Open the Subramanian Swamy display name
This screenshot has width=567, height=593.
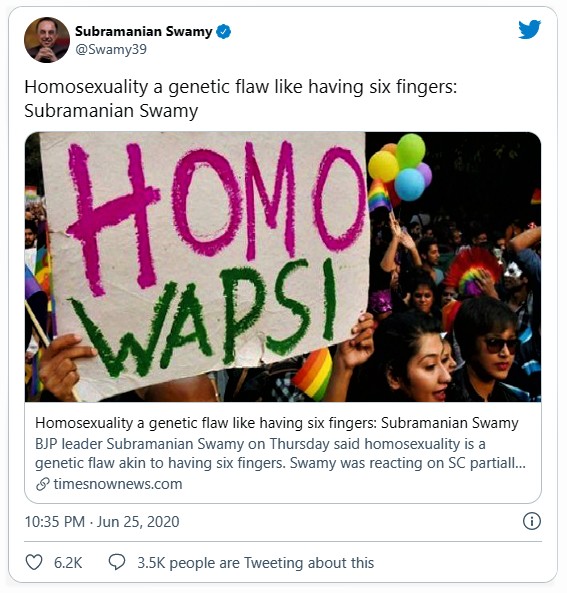tap(144, 31)
